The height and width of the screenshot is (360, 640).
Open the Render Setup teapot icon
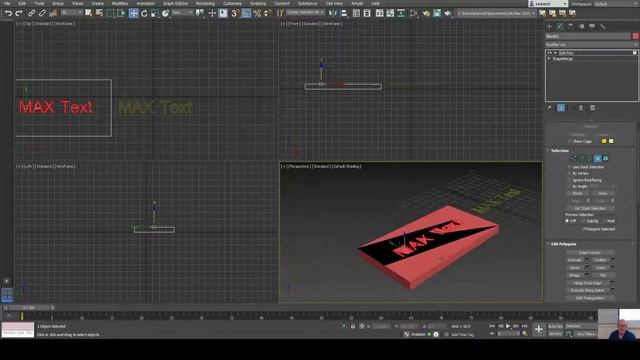[x=426, y=13]
